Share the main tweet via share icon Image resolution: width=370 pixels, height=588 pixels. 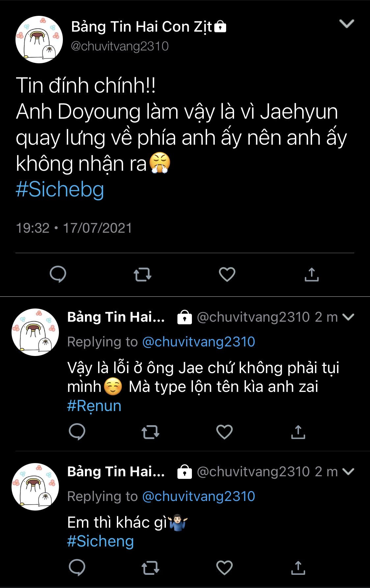pyautogui.click(x=311, y=274)
